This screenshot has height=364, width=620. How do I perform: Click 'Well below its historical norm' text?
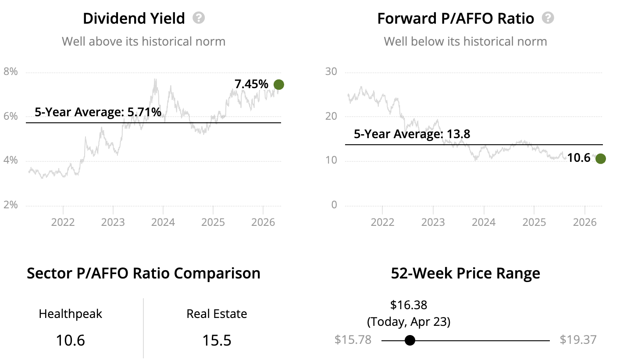(x=465, y=42)
